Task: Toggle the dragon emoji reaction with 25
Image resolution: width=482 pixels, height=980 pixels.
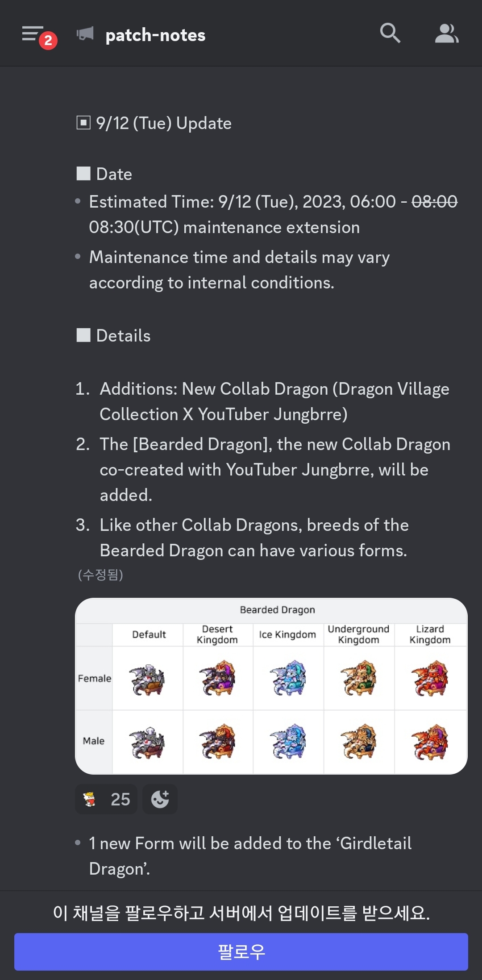Action: coord(106,799)
